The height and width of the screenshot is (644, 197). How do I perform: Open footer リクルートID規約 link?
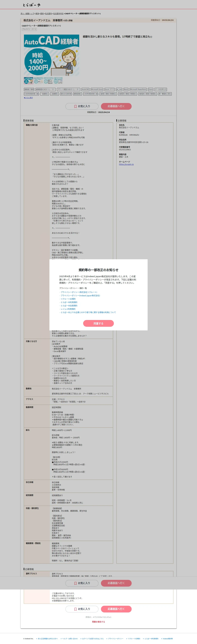point(134,638)
